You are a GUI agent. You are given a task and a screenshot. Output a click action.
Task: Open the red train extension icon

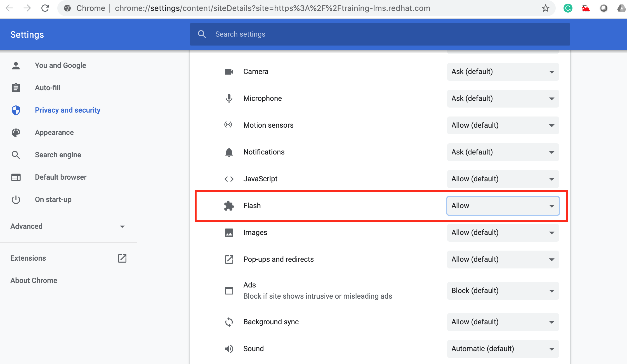click(x=586, y=8)
